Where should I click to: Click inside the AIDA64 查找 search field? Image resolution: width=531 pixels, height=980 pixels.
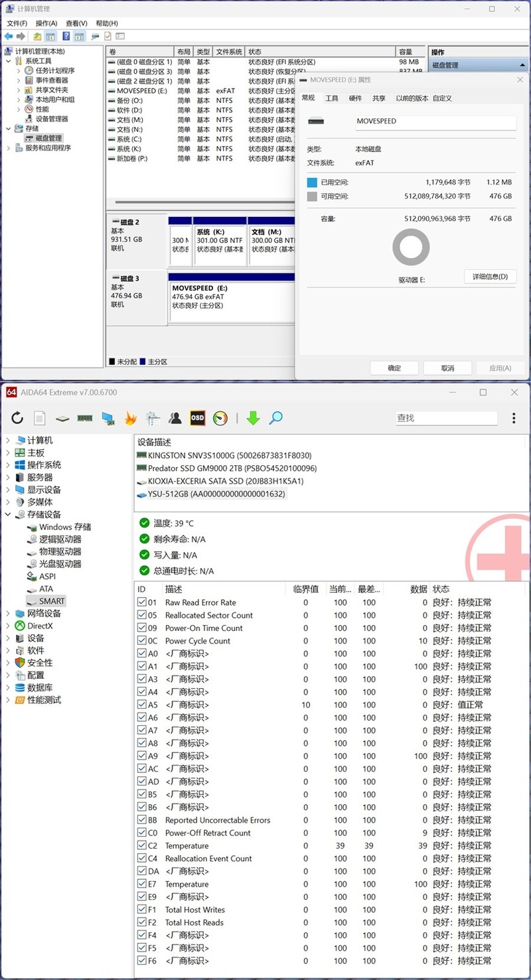pyautogui.click(x=445, y=418)
